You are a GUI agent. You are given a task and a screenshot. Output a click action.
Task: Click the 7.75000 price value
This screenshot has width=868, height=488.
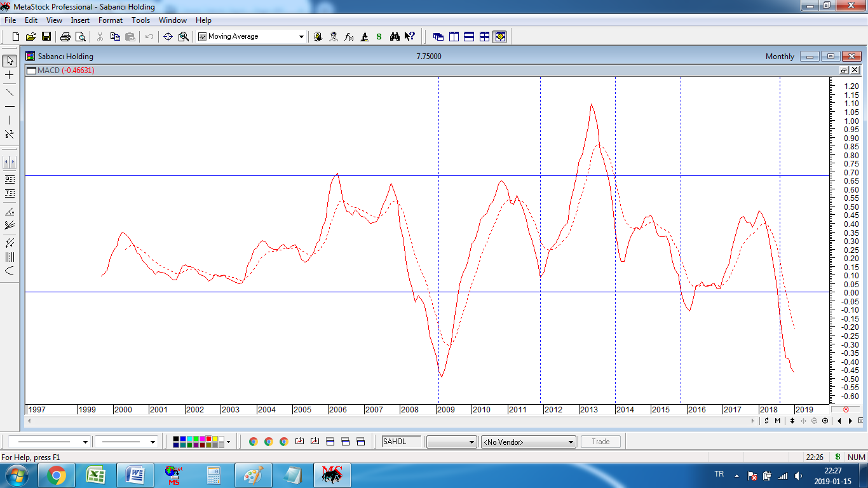pos(429,57)
